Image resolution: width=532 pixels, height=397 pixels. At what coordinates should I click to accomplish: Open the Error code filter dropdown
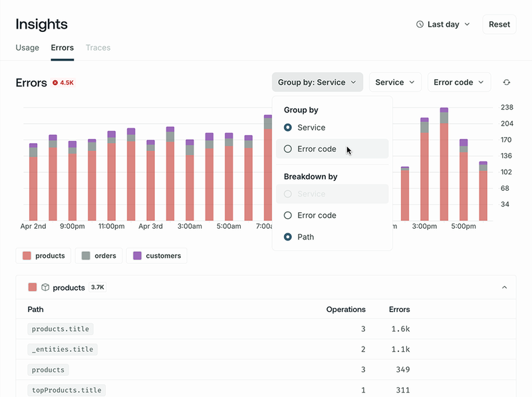[x=459, y=82]
